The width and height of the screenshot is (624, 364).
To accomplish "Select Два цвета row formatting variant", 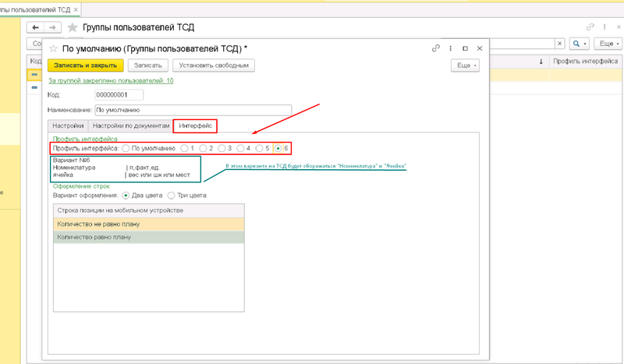I will pyautogui.click(x=126, y=195).
